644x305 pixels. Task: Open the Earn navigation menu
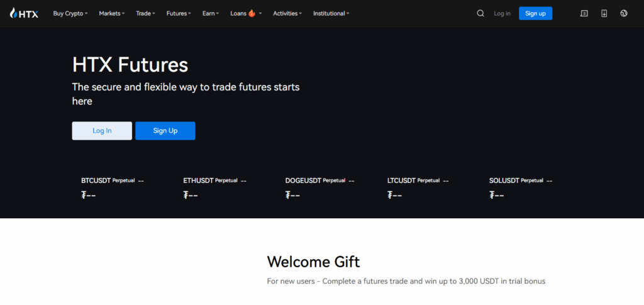(211, 13)
